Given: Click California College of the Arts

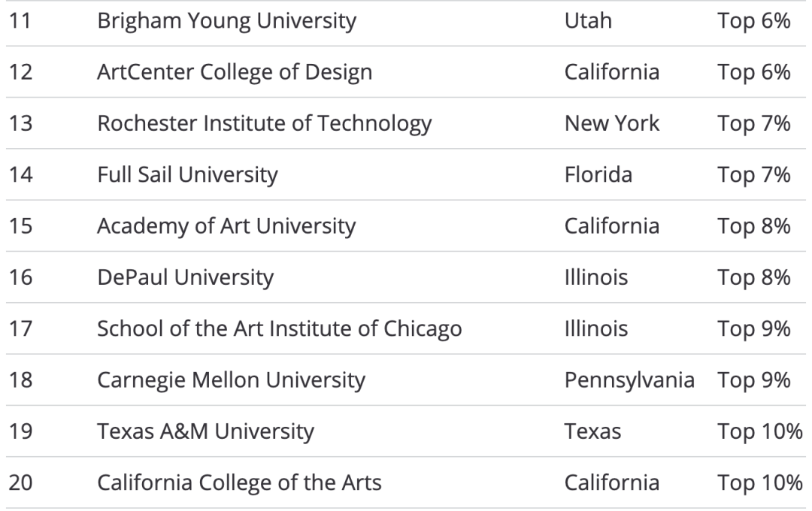Looking at the screenshot, I should 239,482.
